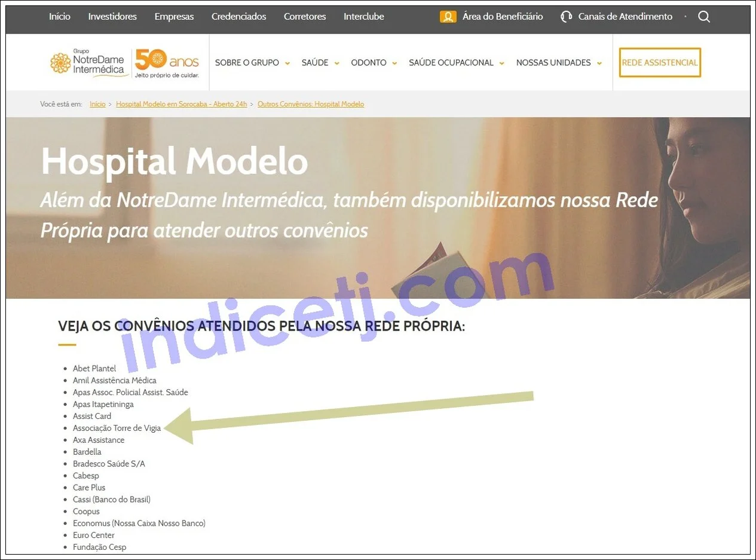
Task: Click the NotreDame Intermédica logo
Action: click(x=90, y=63)
